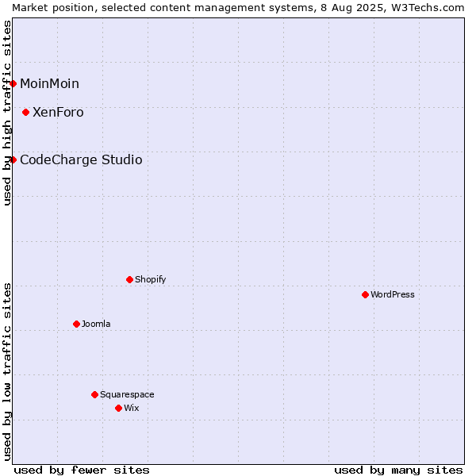
Task: Click the XenForo red data point
Action: pyautogui.click(x=26, y=113)
